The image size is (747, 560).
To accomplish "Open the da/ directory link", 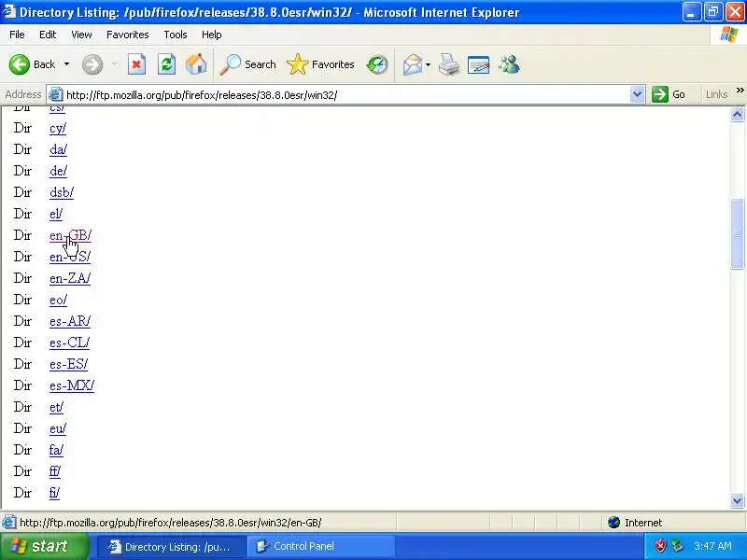I will pyautogui.click(x=58, y=149).
